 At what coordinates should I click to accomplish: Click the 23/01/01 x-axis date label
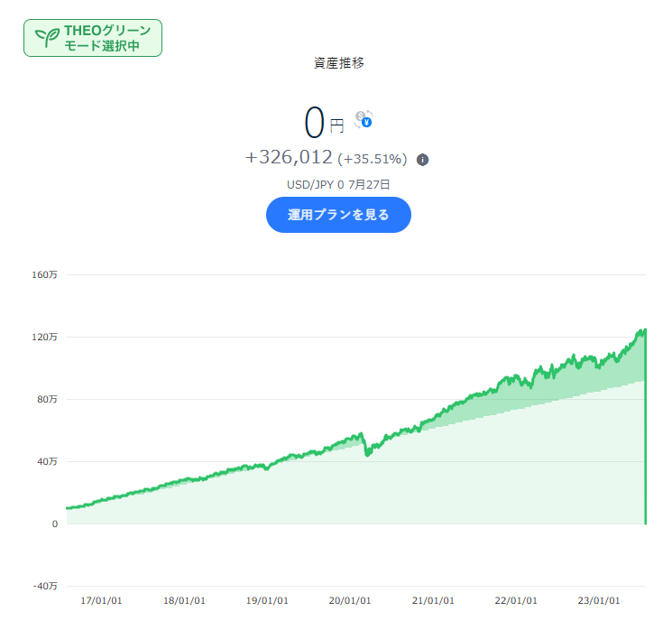coord(599,601)
